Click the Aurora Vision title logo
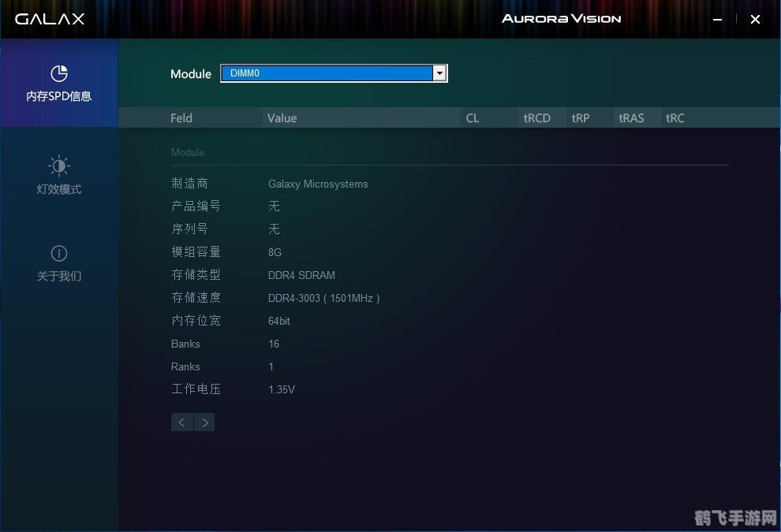The height and width of the screenshot is (532, 781). [561, 18]
